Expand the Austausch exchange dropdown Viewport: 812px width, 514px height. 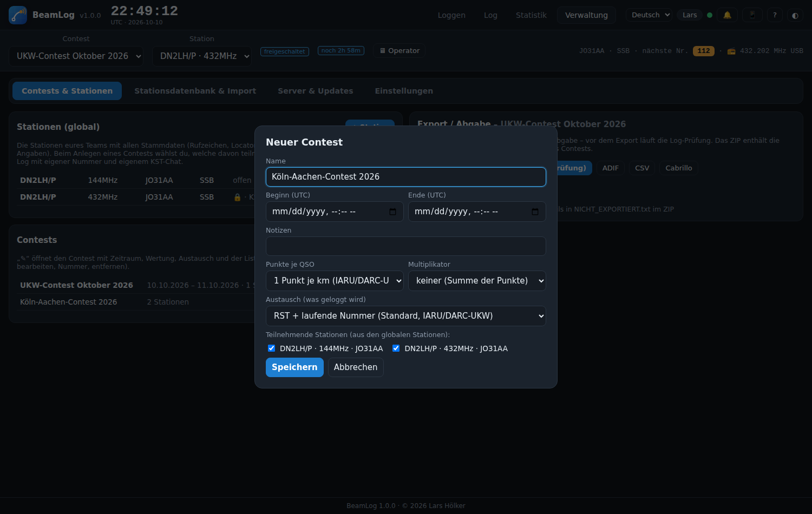(x=406, y=316)
